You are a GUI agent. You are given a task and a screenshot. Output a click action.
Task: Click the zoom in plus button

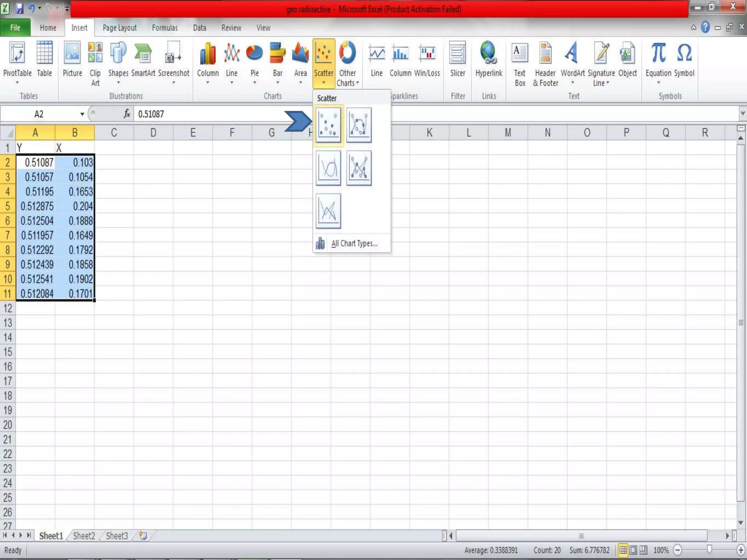(x=740, y=550)
